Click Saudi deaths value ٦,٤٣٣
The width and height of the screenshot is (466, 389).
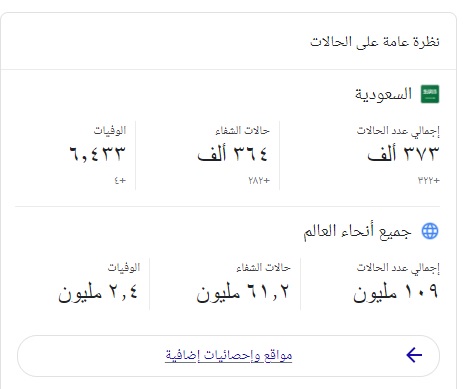pyautogui.click(x=98, y=154)
